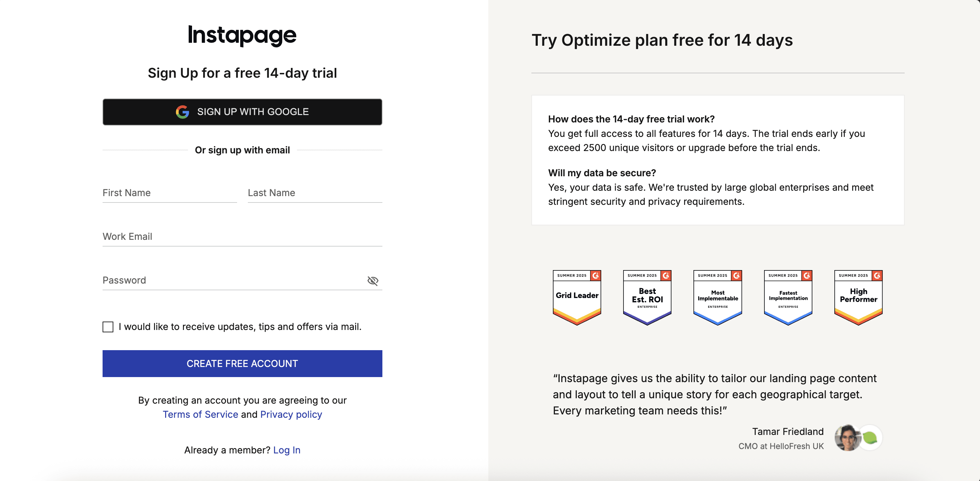Open the Privacy policy link
The image size is (980, 481).
[291, 414]
